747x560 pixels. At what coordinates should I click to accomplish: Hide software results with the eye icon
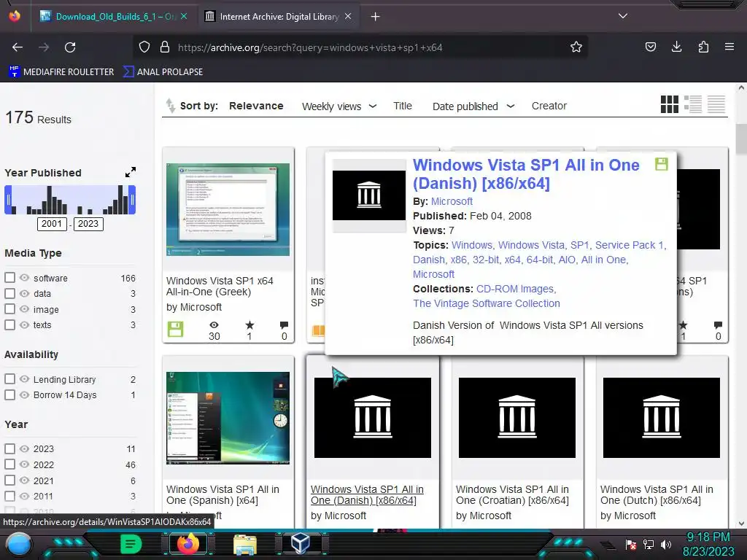click(24, 277)
